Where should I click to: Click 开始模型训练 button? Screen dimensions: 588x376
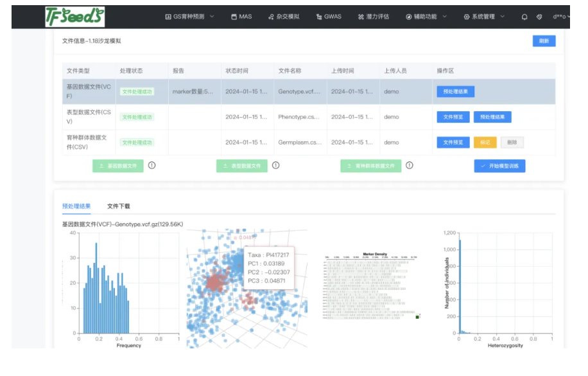(x=499, y=166)
